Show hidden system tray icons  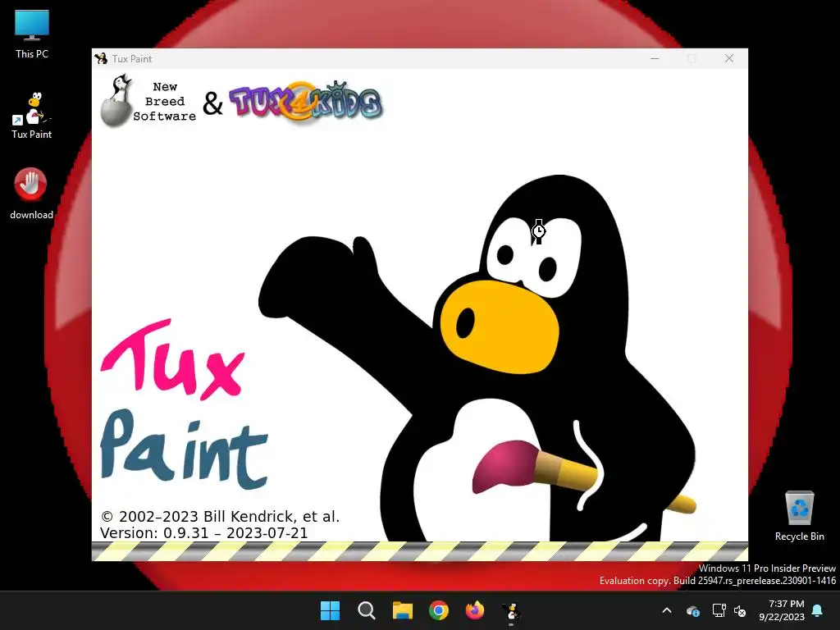pyautogui.click(x=667, y=610)
